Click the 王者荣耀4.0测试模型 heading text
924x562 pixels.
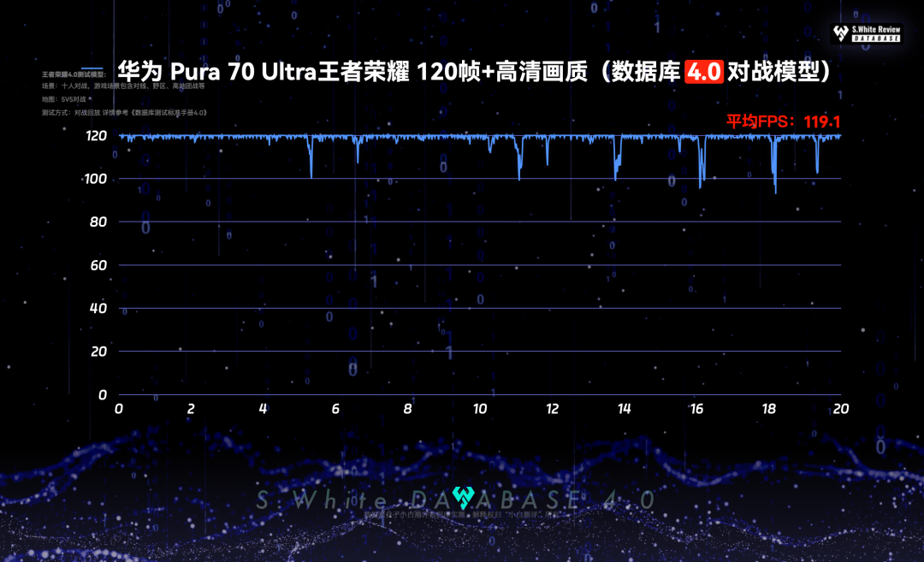[x=74, y=74]
